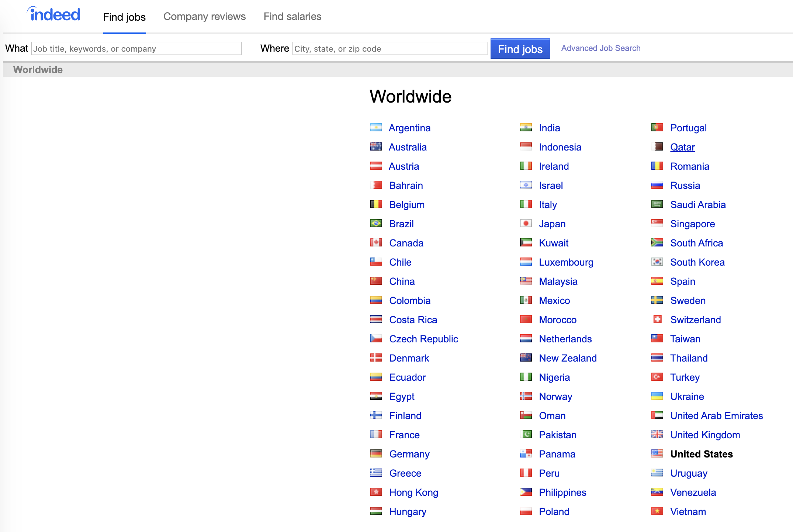
Task: Click the Greece flag icon
Action: tap(376, 473)
